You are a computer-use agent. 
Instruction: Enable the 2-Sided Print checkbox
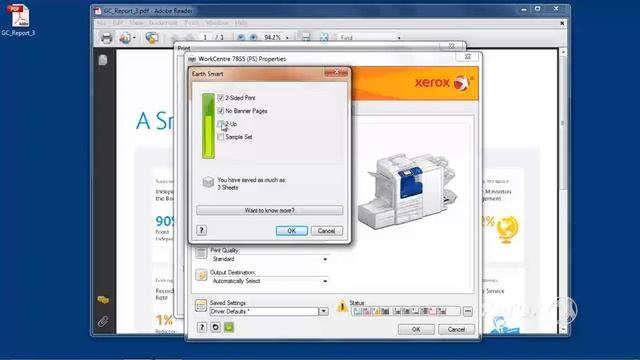(x=221, y=98)
